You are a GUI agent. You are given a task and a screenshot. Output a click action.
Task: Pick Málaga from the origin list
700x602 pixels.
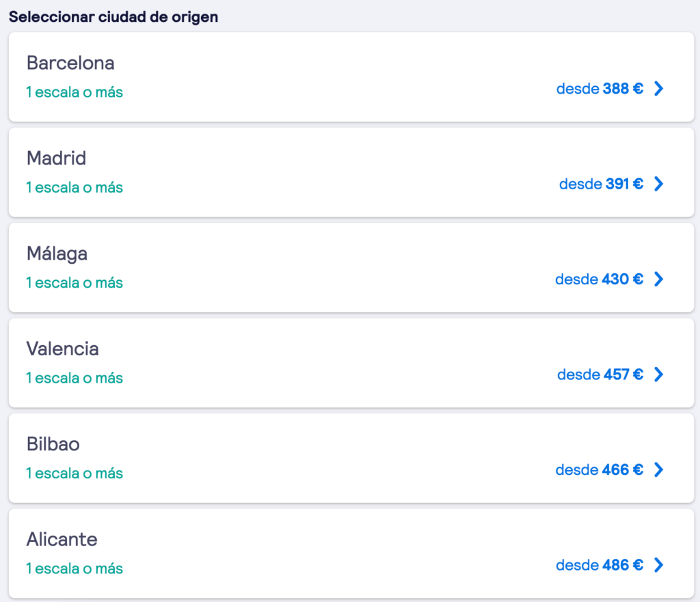coord(57,254)
